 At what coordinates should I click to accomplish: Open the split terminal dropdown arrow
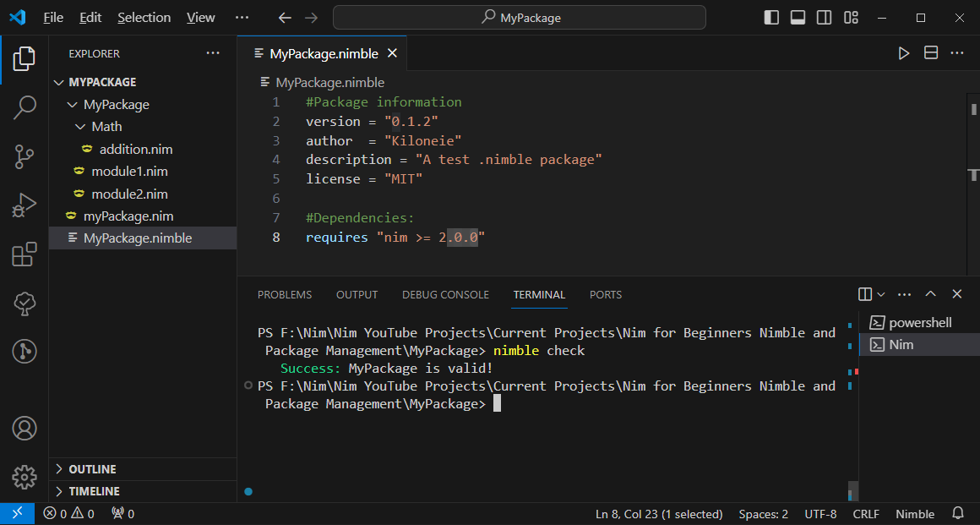pos(881,294)
